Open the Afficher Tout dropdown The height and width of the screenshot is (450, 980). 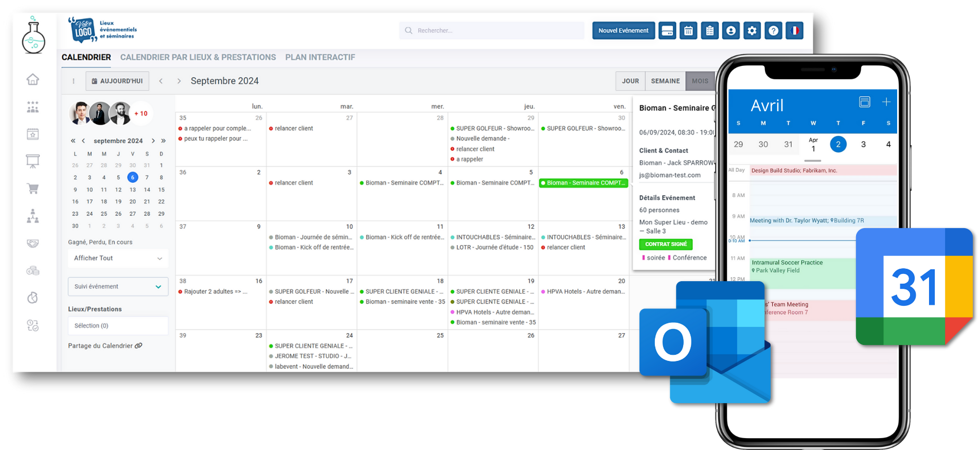click(118, 258)
